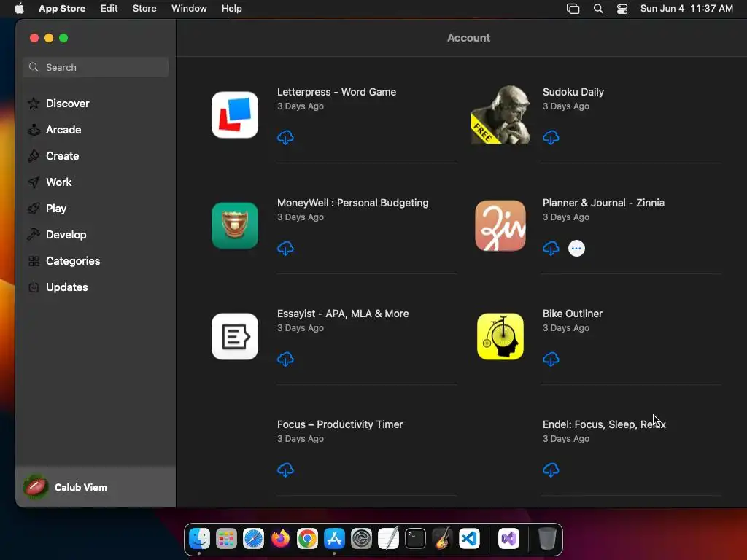Click App Store icon in Dock
Screen dimensions: 747x560
pyautogui.click(x=334, y=539)
